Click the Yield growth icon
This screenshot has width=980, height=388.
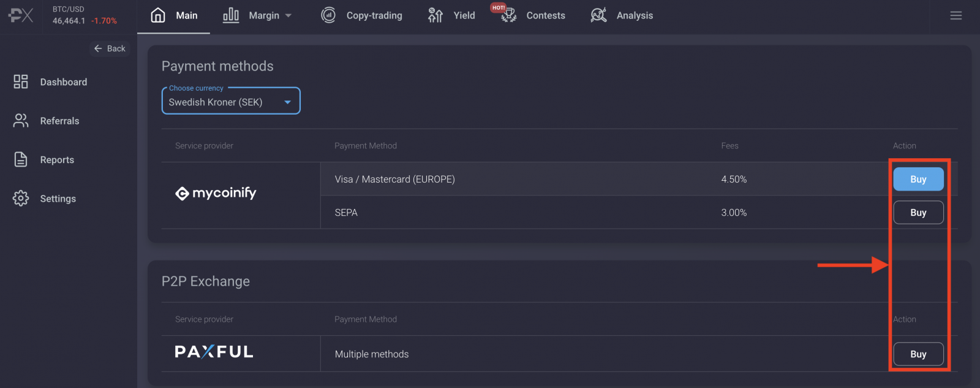(x=435, y=15)
